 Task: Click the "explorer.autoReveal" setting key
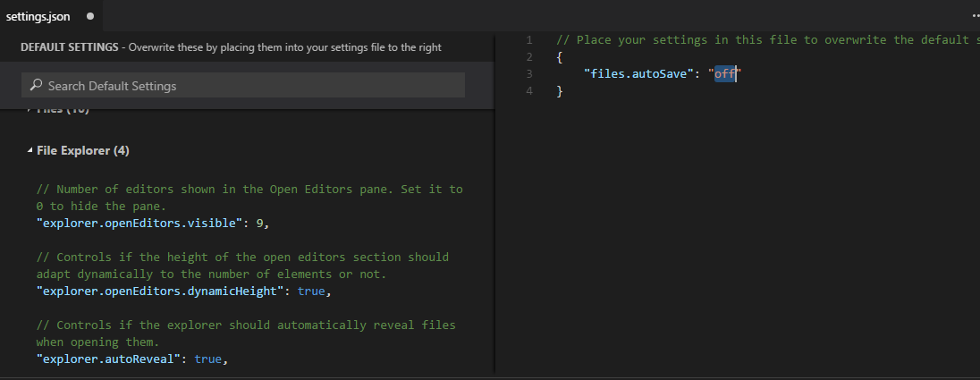[111, 359]
